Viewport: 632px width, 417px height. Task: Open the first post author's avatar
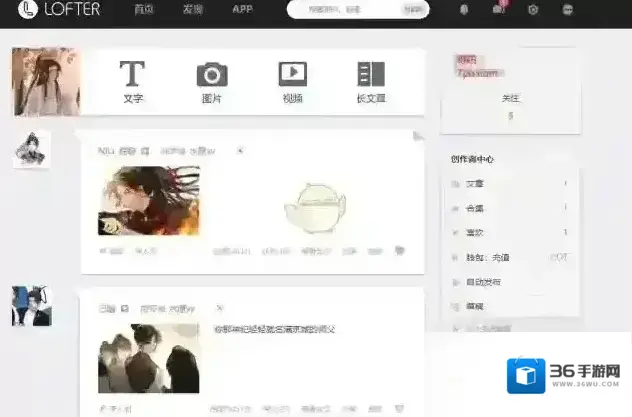pos(31,149)
